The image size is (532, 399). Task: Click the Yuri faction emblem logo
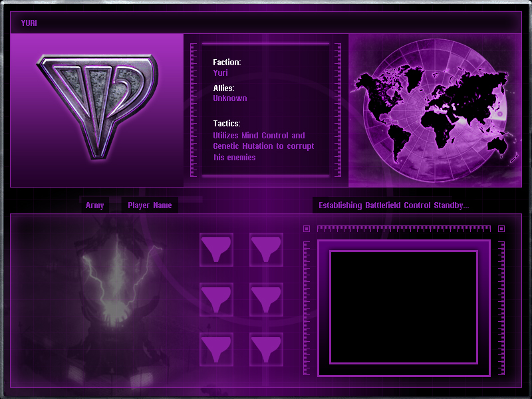coord(97,106)
